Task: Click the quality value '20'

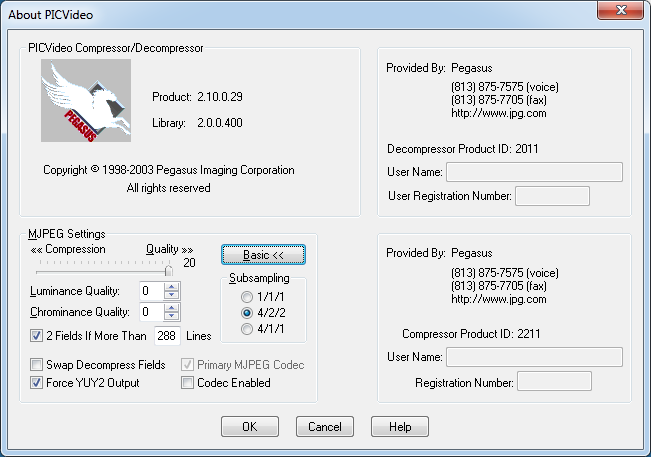Action: (x=189, y=263)
